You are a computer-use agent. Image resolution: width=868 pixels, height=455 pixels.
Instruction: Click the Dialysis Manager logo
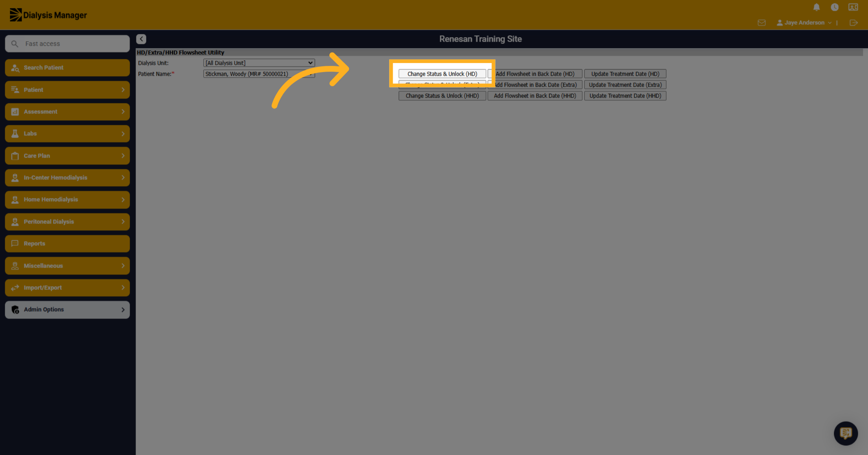pyautogui.click(x=48, y=15)
